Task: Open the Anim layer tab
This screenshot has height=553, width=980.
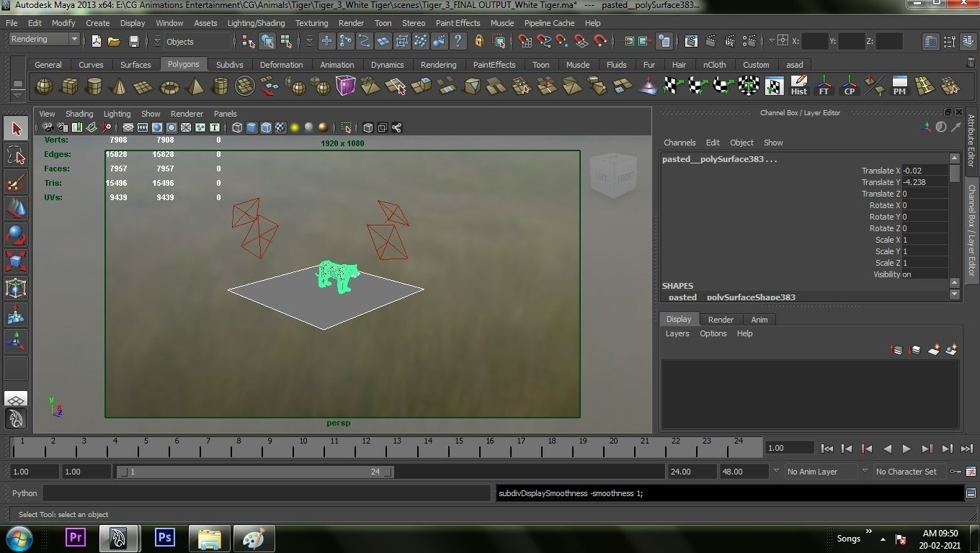Action: click(759, 320)
